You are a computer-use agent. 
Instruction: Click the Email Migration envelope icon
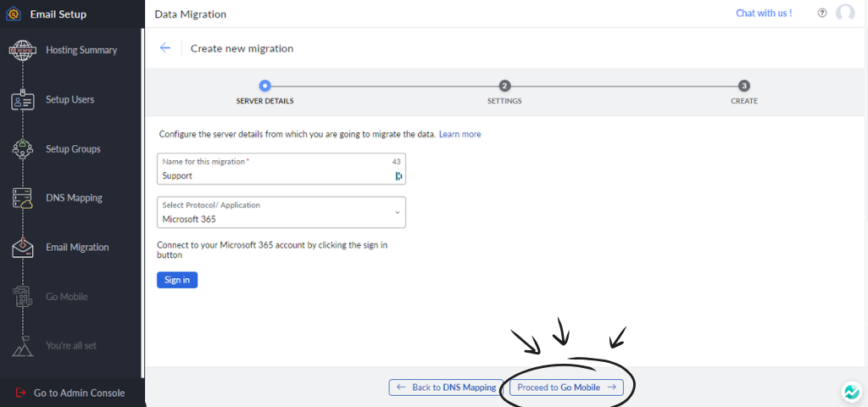coord(22,248)
